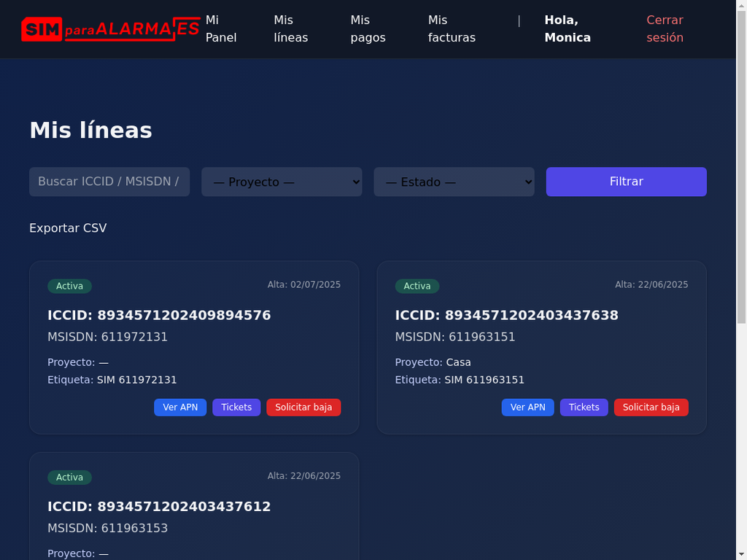Click Etiqueta: SIM 611963151 text
The height and width of the screenshot is (560, 747).
(x=460, y=380)
